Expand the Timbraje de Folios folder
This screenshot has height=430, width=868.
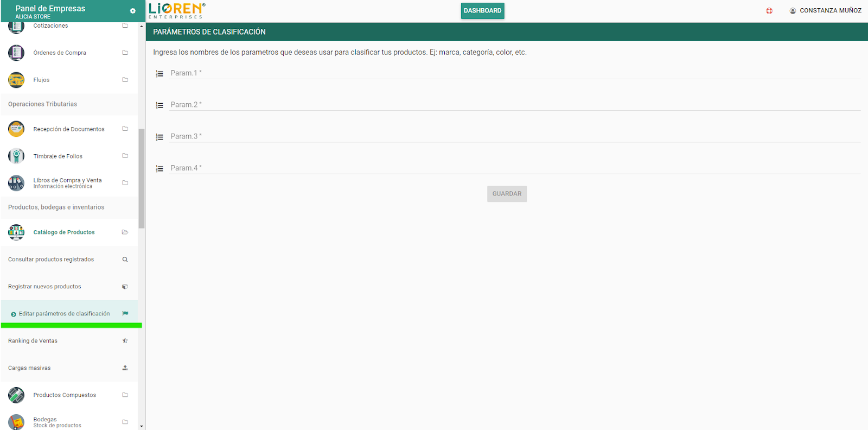(125, 156)
